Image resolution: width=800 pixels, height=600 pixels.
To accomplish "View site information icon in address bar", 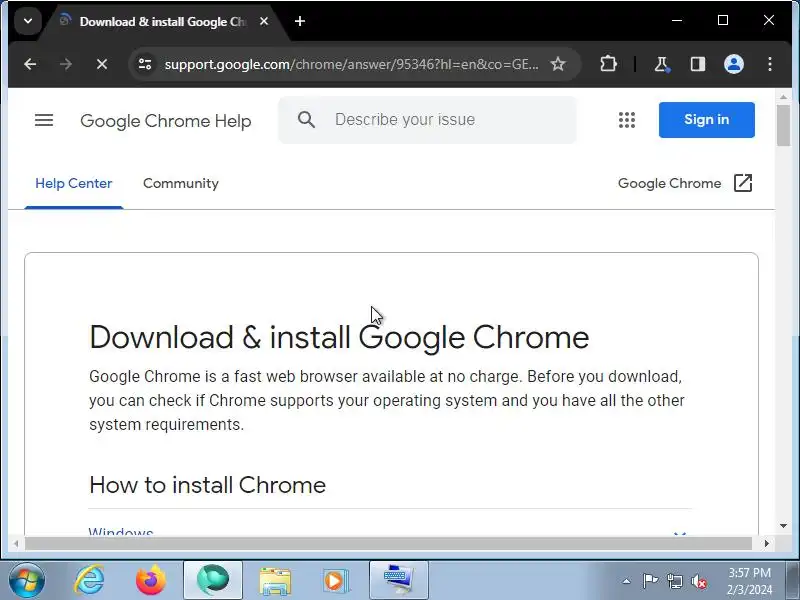I will pyautogui.click(x=145, y=64).
